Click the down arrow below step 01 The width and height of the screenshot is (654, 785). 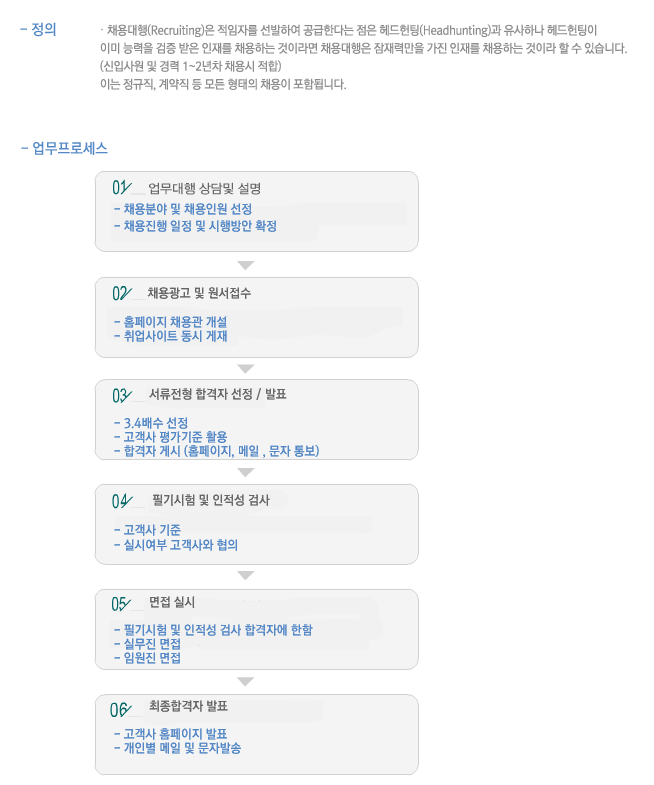[245, 265]
